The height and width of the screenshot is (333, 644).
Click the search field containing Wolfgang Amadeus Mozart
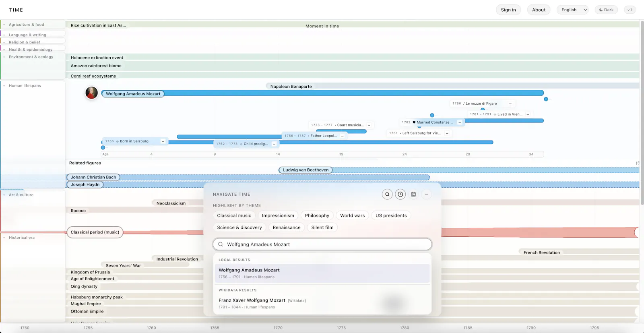(322, 244)
